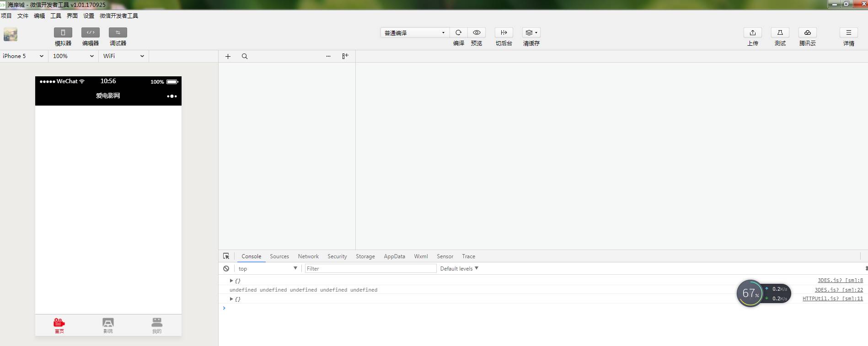Screen dimensions: 868x346
Task: Click the add file plus icon
Action: click(228, 56)
